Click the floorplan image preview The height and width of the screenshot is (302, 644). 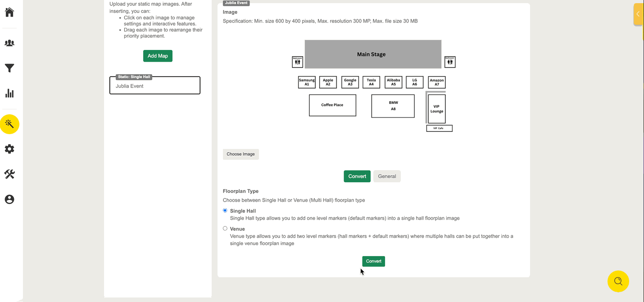[374, 86]
